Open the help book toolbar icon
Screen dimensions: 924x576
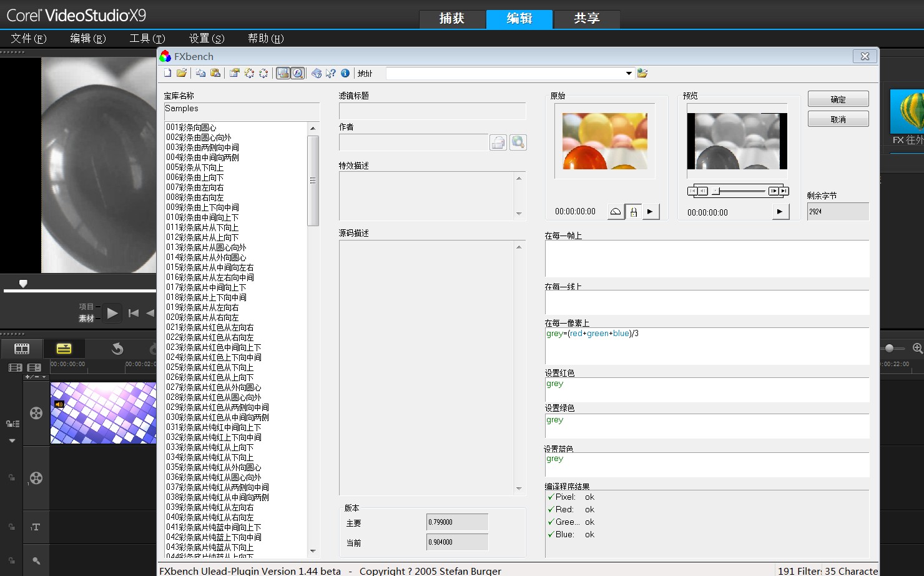tap(317, 73)
